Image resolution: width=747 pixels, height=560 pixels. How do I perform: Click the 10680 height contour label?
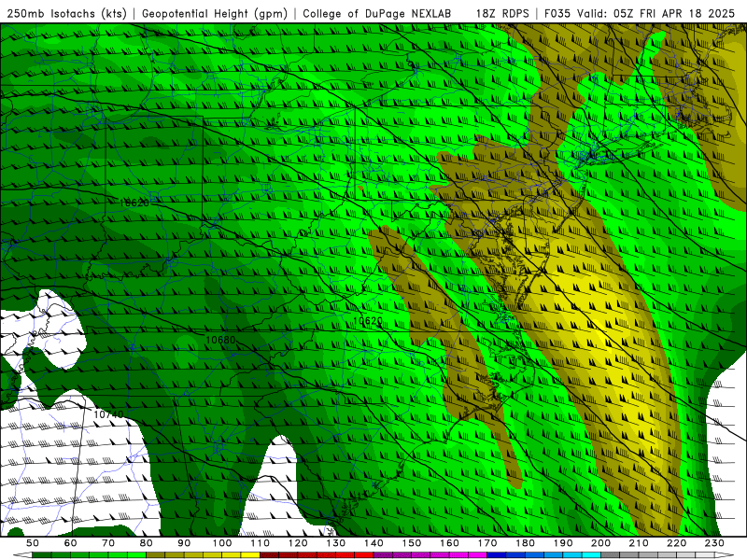pyautogui.click(x=220, y=340)
